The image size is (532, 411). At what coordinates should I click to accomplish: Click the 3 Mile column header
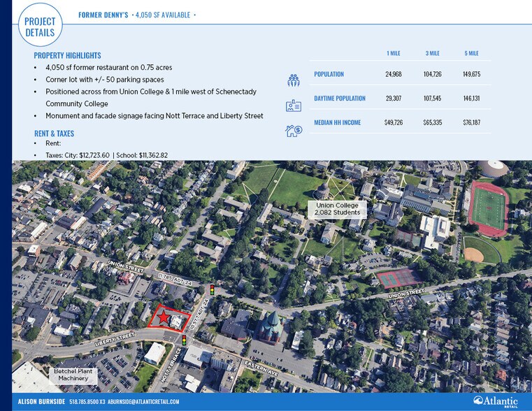433,53
